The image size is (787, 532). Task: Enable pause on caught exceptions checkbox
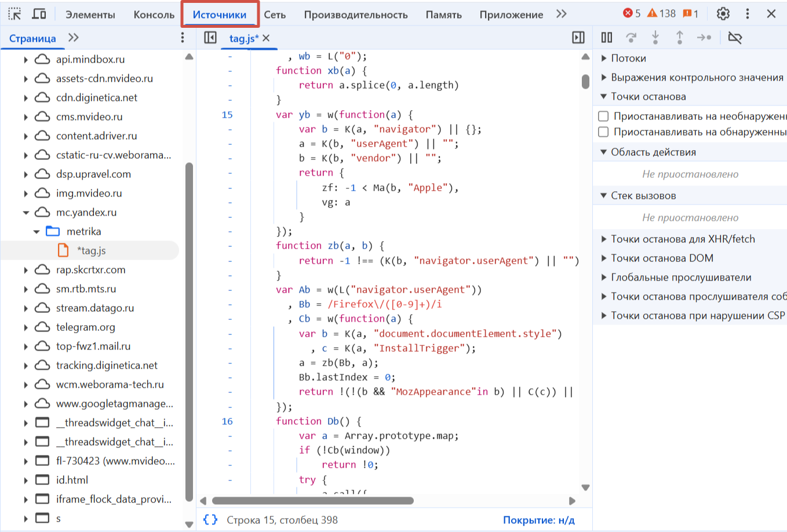pos(603,132)
